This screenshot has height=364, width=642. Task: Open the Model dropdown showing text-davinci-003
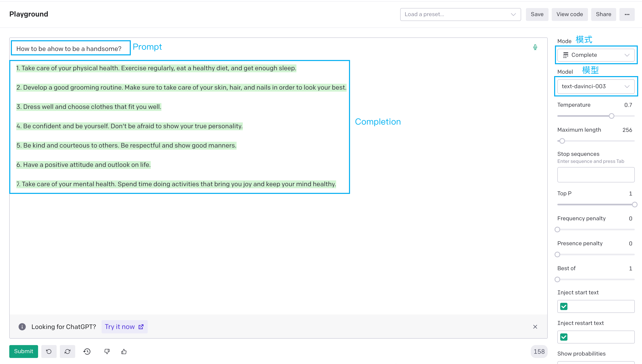click(596, 86)
